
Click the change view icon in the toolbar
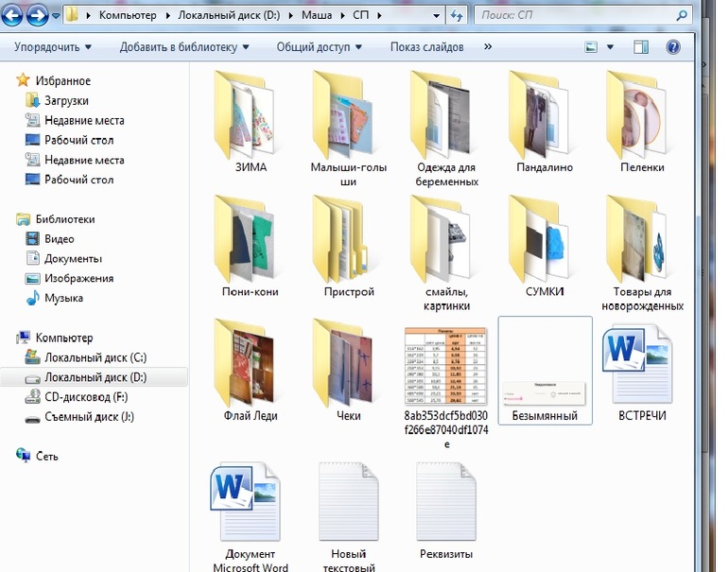pyautogui.click(x=591, y=47)
